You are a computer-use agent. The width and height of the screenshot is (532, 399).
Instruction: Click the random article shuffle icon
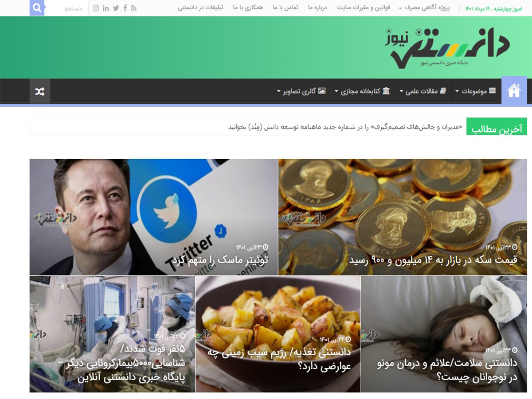click(40, 91)
